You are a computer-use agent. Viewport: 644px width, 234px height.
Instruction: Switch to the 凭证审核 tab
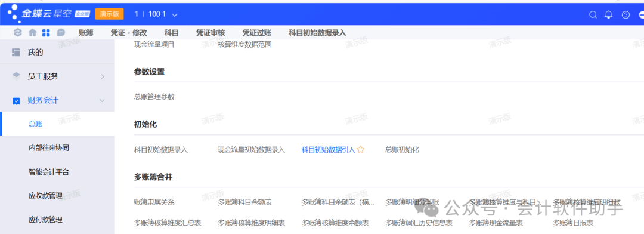(x=210, y=33)
